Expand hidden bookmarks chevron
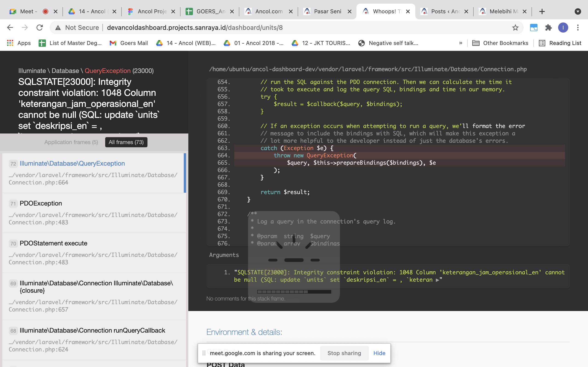The width and height of the screenshot is (588, 367). point(461,43)
